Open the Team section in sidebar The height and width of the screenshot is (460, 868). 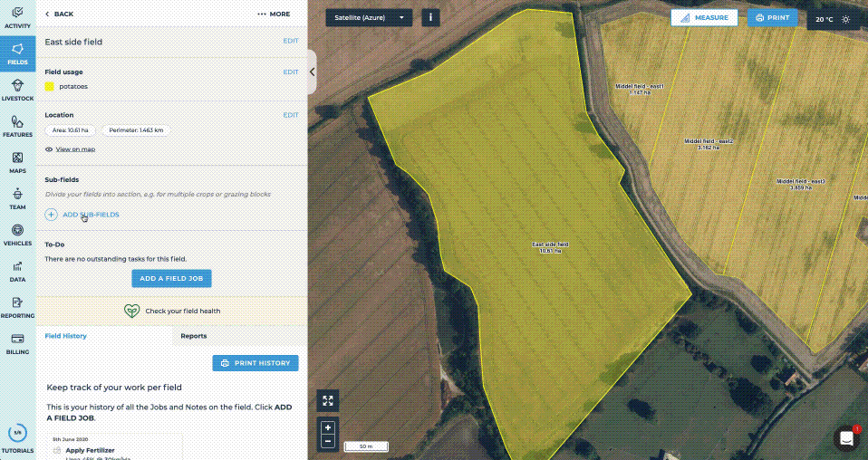(18, 198)
